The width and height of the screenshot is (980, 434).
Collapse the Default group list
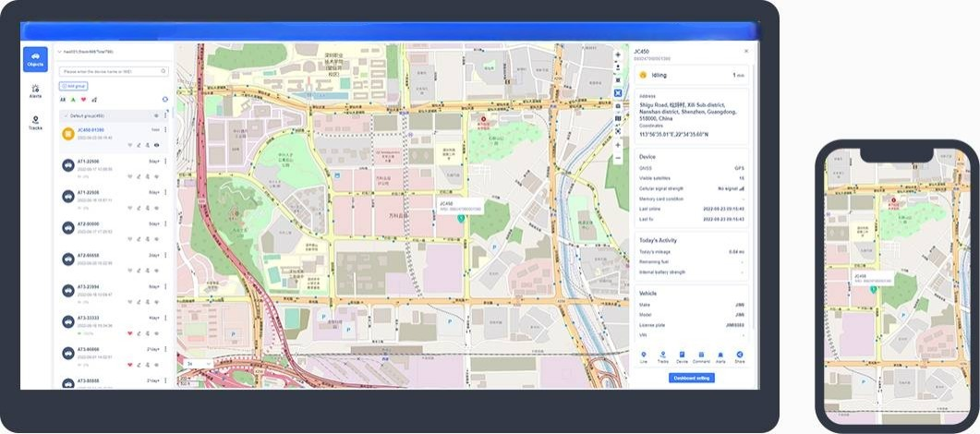click(x=63, y=115)
